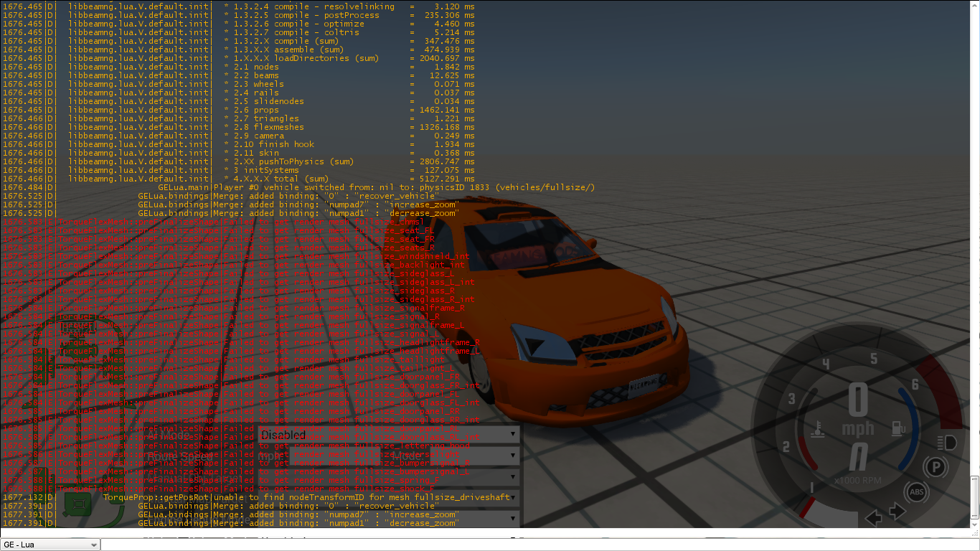Viewport: 980px width, 551px height.
Task: Click the 'Route Speed' label
Action: tap(179, 456)
